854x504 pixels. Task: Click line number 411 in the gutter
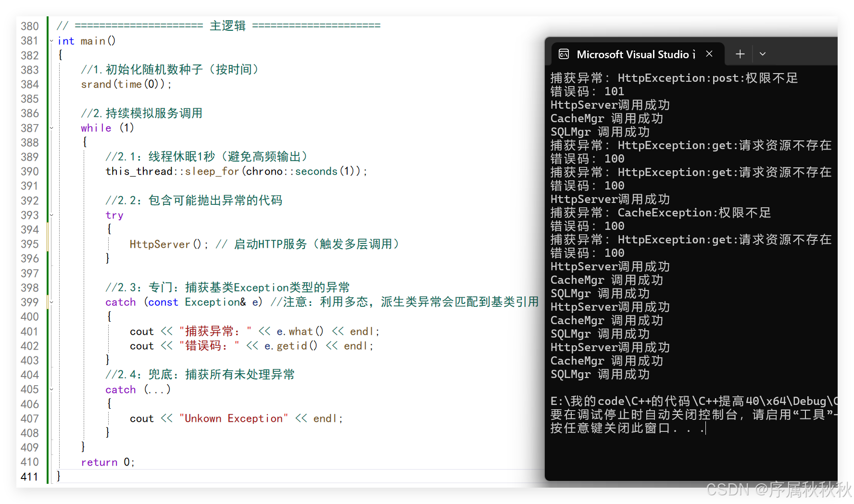pyautogui.click(x=29, y=477)
